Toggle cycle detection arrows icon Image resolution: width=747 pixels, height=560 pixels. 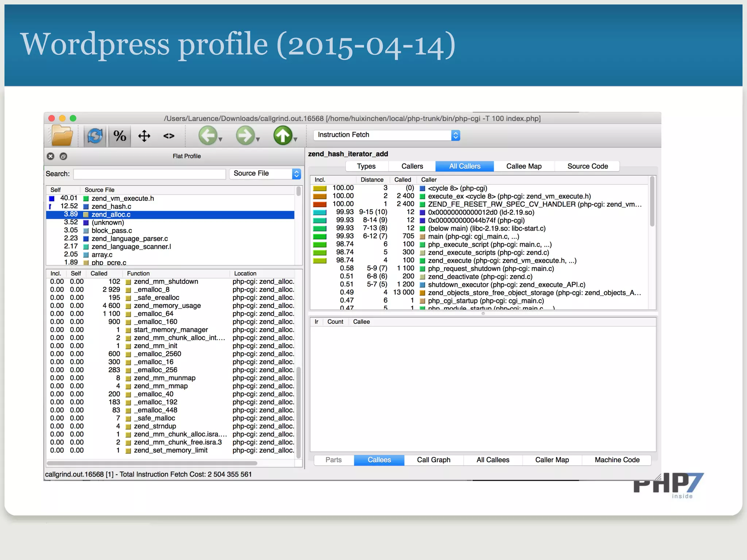144,136
